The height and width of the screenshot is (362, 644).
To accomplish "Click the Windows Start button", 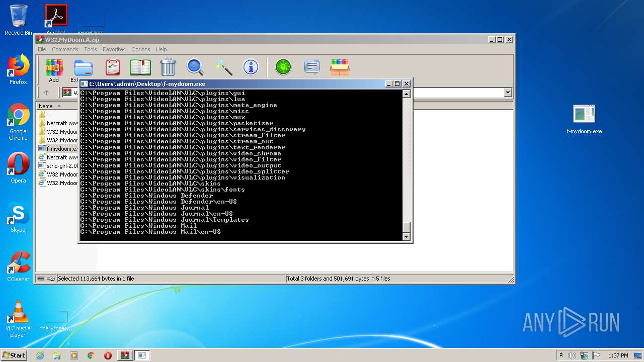I will [x=14, y=355].
